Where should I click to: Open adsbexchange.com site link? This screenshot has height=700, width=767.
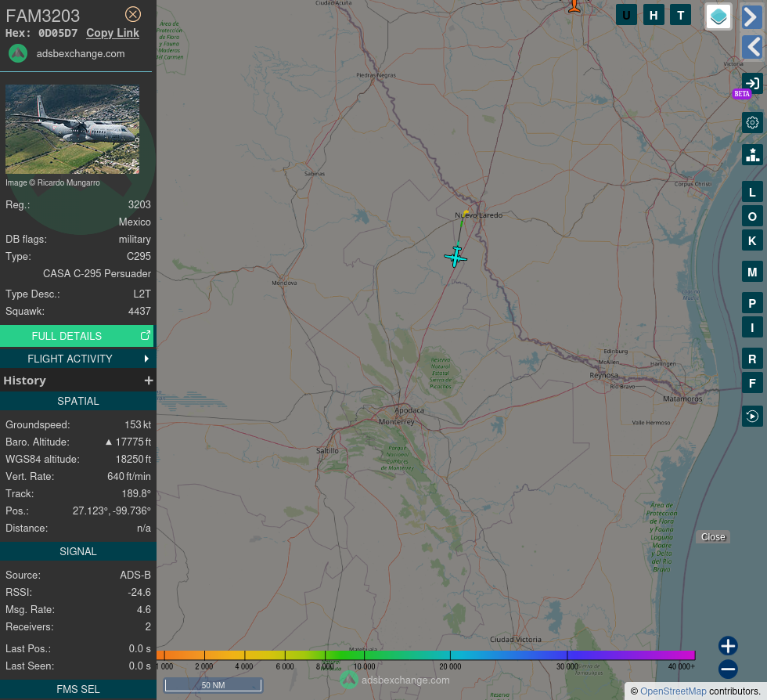click(x=81, y=53)
